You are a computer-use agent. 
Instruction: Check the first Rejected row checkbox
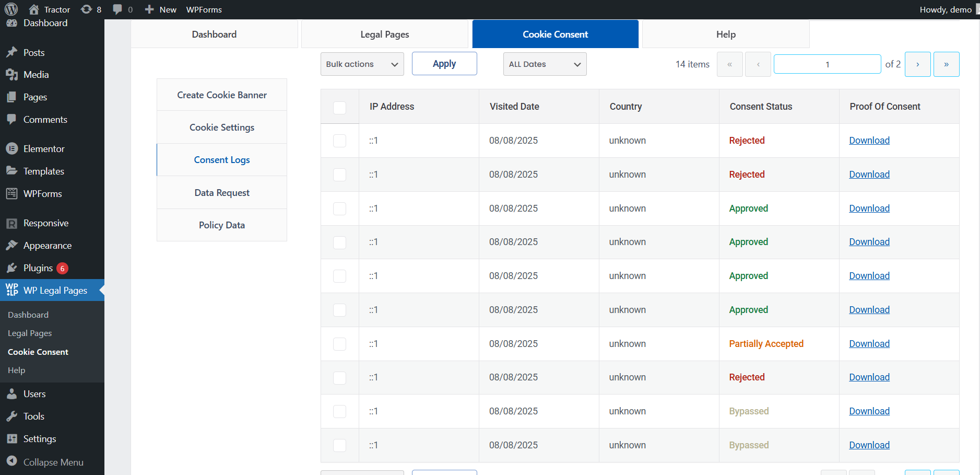coord(339,141)
